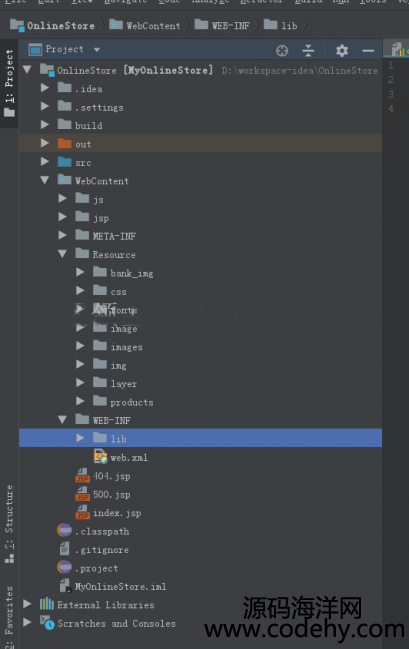
Task: Select the web.xml file icon
Action: (101, 457)
